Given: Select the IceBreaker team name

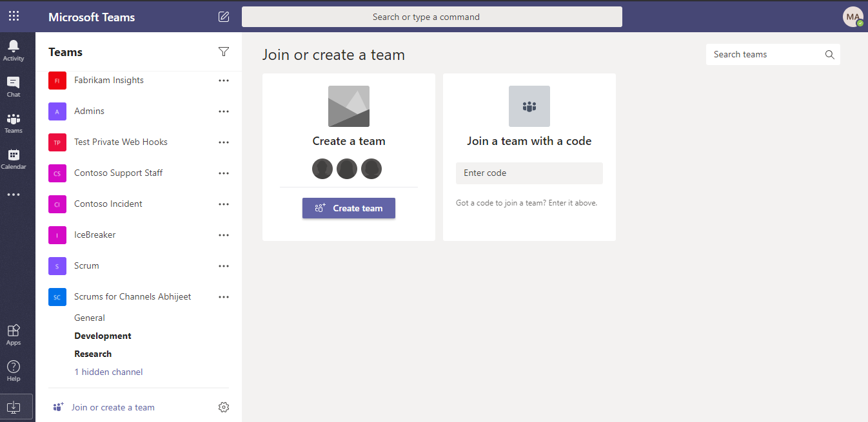Looking at the screenshot, I should point(95,235).
